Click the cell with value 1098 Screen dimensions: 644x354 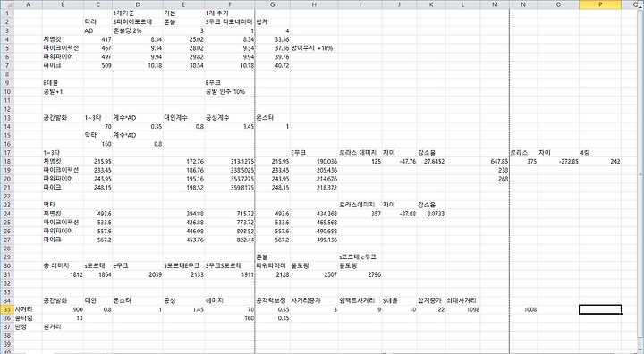coord(463,309)
